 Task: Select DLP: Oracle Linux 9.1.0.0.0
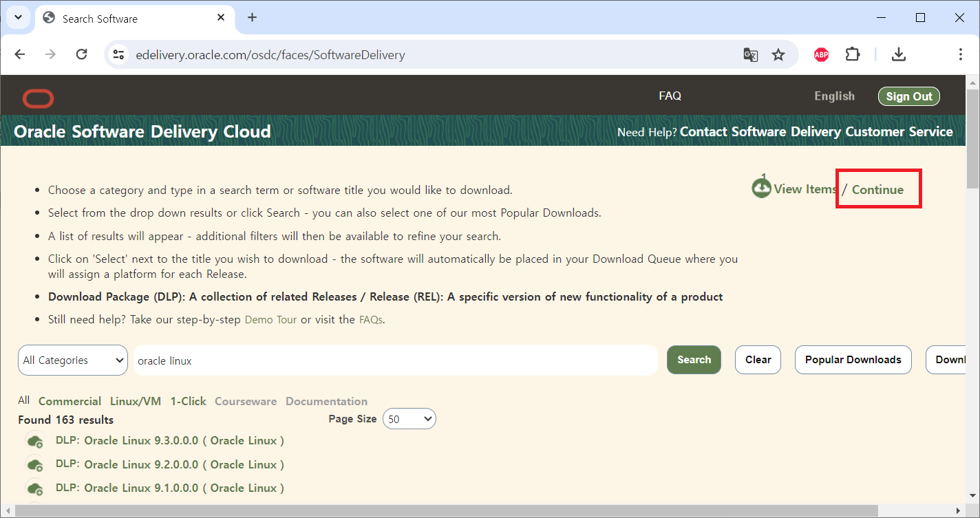tap(170, 488)
